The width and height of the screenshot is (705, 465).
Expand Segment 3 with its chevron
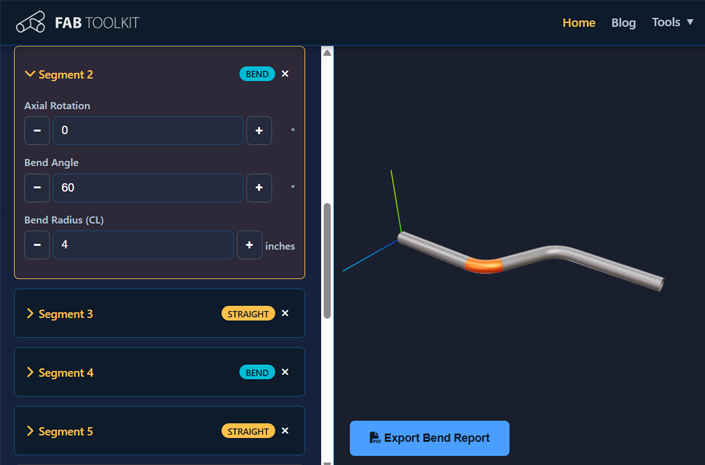pyautogui.click(x=30, y=313)
